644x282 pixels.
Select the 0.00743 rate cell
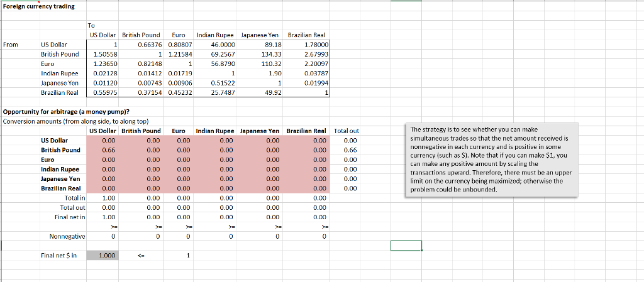141,83
